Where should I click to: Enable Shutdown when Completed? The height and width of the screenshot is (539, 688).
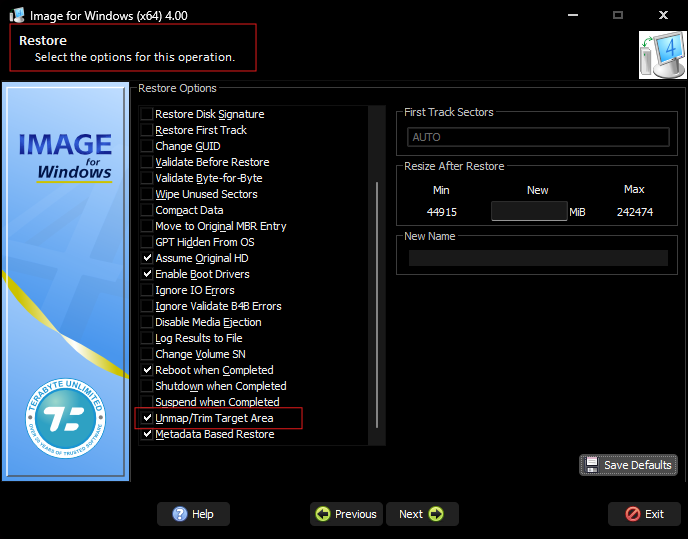[147, 386]
